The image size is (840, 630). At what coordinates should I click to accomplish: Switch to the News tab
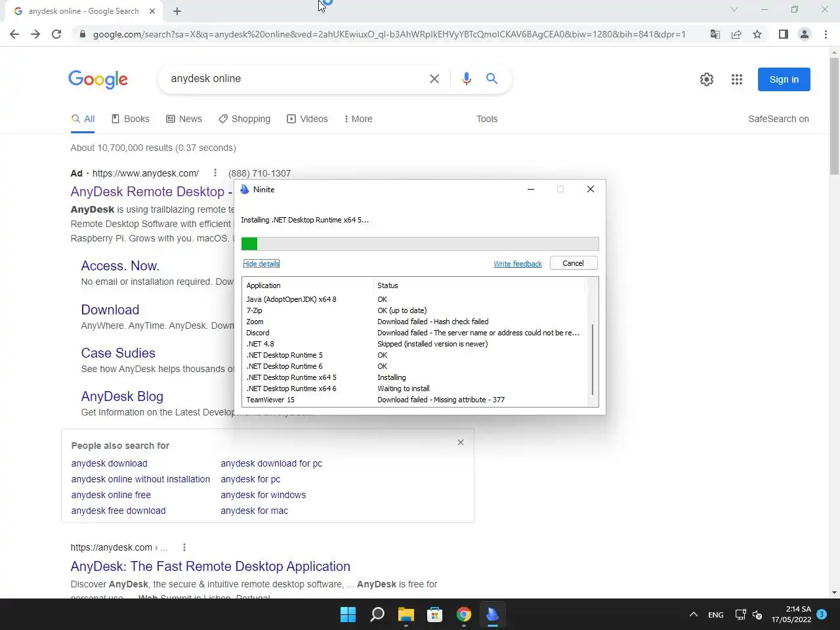(184, 119)
